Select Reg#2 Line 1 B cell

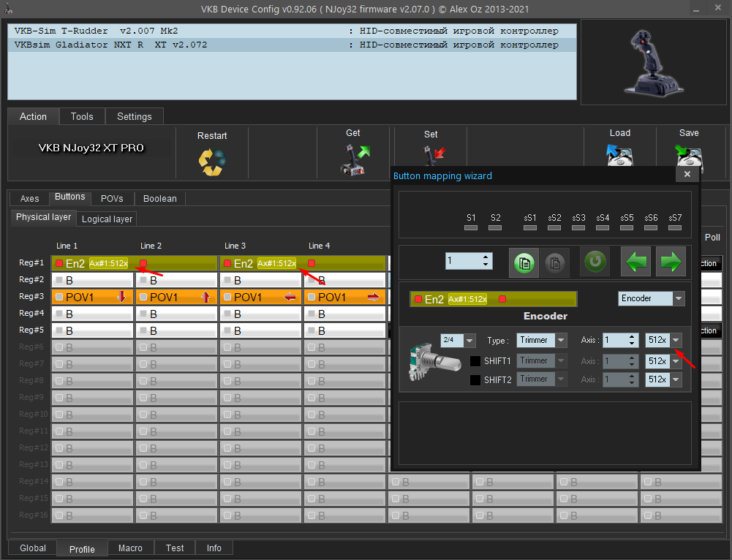coord(93,280)
